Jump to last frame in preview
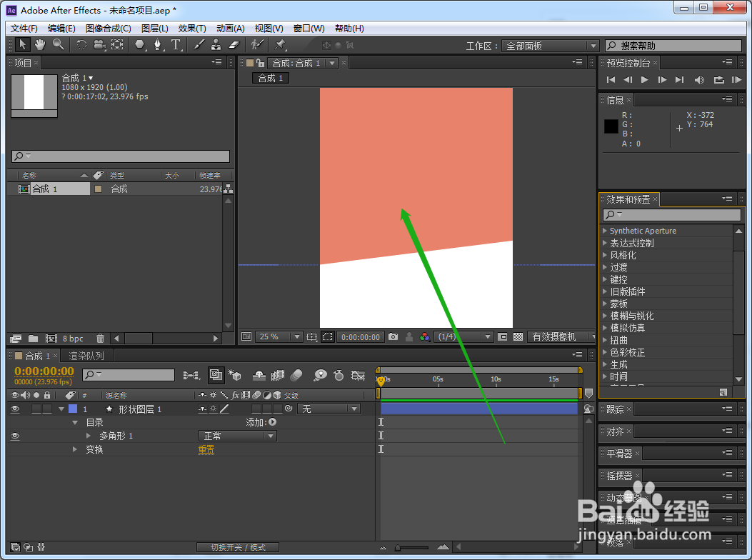Image resolution: width=752 pixels, height=560 pixels. point(679,80)
